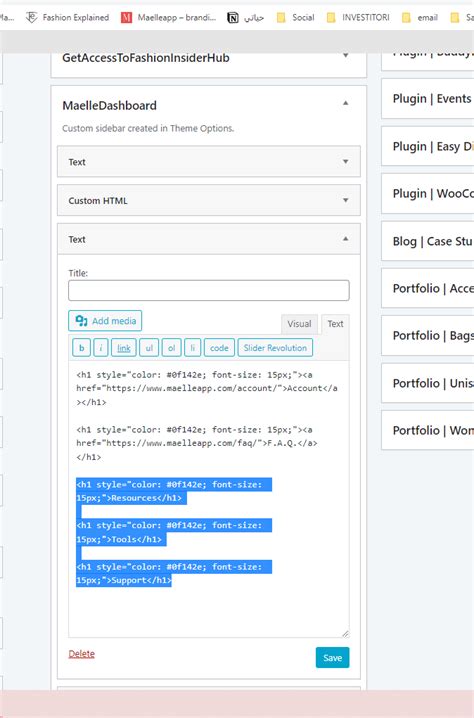The image size is (474, 718).
Task: Expand the Custom HTML widget
Action: [x=209, y=201]
